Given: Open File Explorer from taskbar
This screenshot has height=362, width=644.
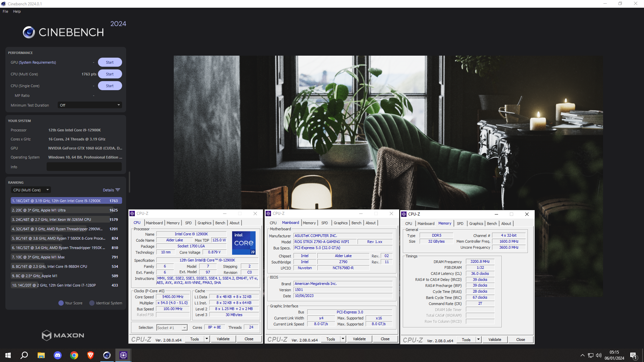Looking at the screenshot, I should (41, 355).
